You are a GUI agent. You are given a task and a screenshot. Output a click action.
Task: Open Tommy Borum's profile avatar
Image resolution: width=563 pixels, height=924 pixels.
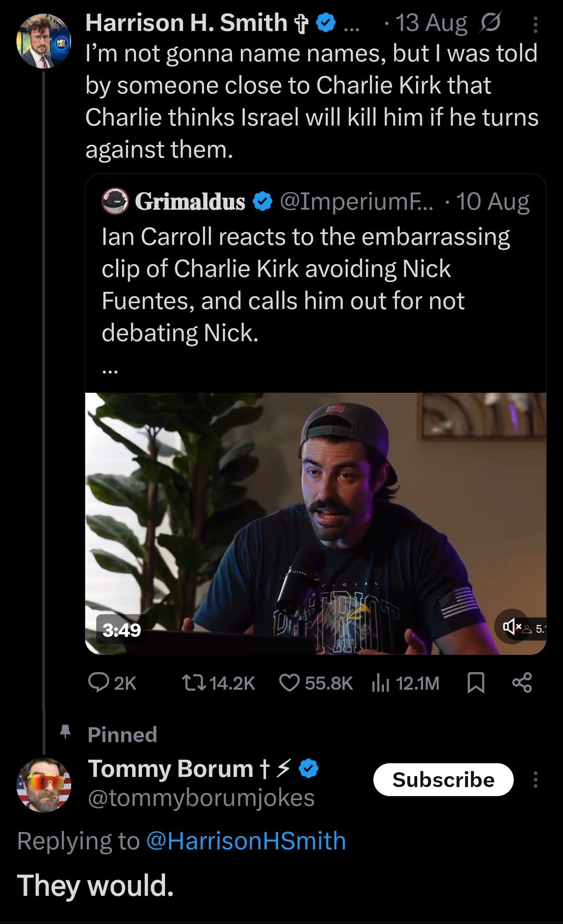44,785
